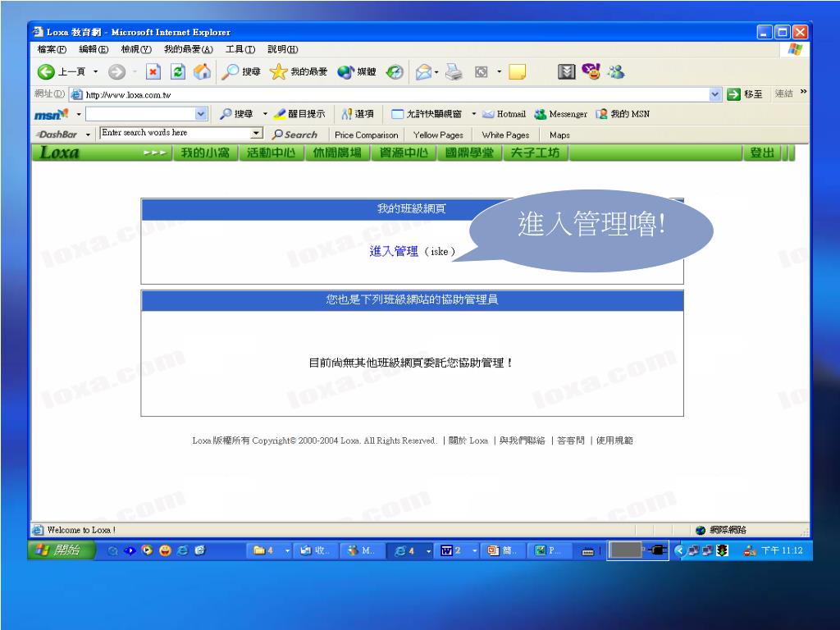Click the Forward arrow button
This screenshot has height=630, width=840.
[116, 72]
